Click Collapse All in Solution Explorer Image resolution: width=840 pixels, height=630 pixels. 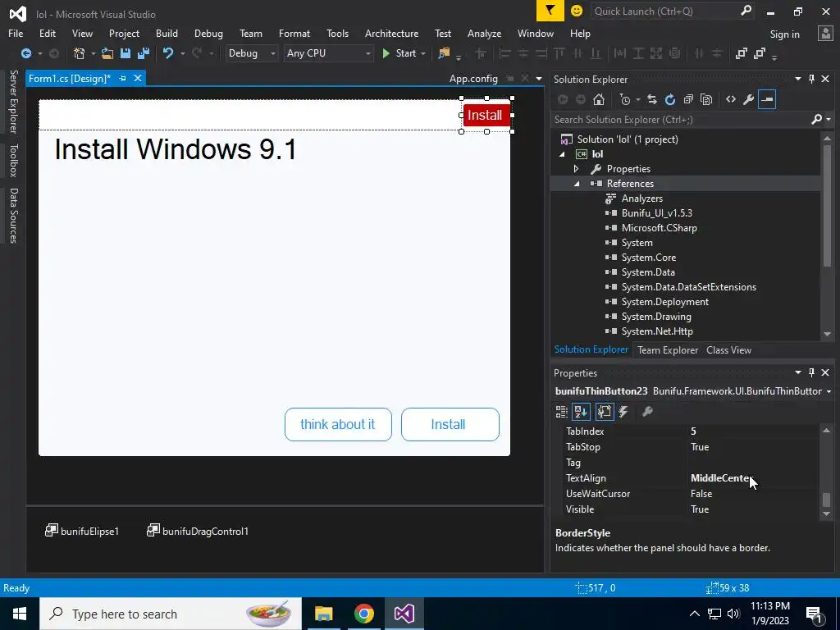pos(688,99)
